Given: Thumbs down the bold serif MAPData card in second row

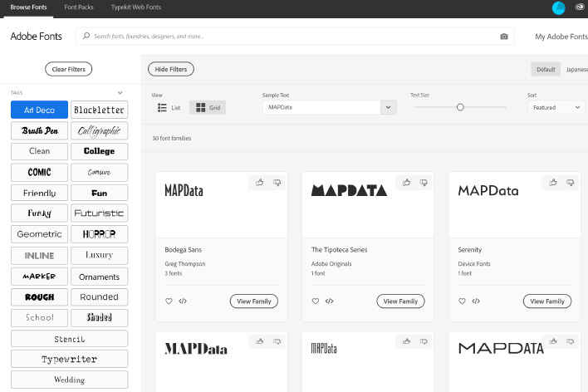Looking at the screenshot, I should pyautogui.click(x=277, y=341).
